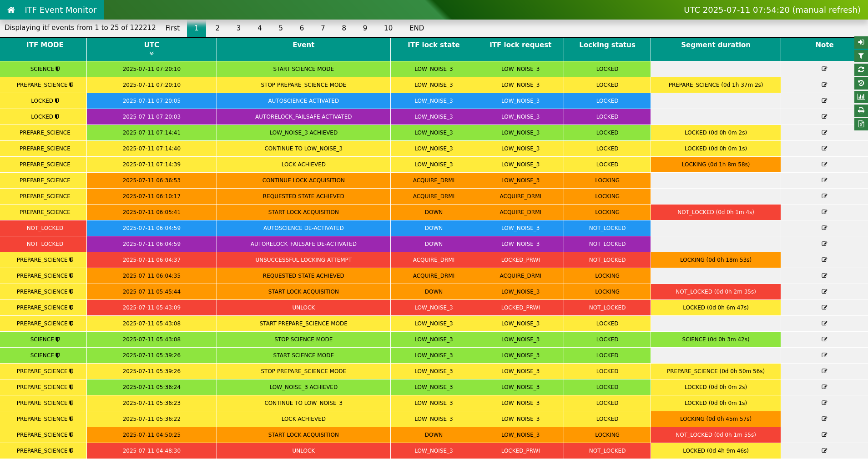Select NOT_LOCKED (0d 0h 1m 4s) duration cell
Image resolution: width=868 pixels, height=459 pixels.
716,212
